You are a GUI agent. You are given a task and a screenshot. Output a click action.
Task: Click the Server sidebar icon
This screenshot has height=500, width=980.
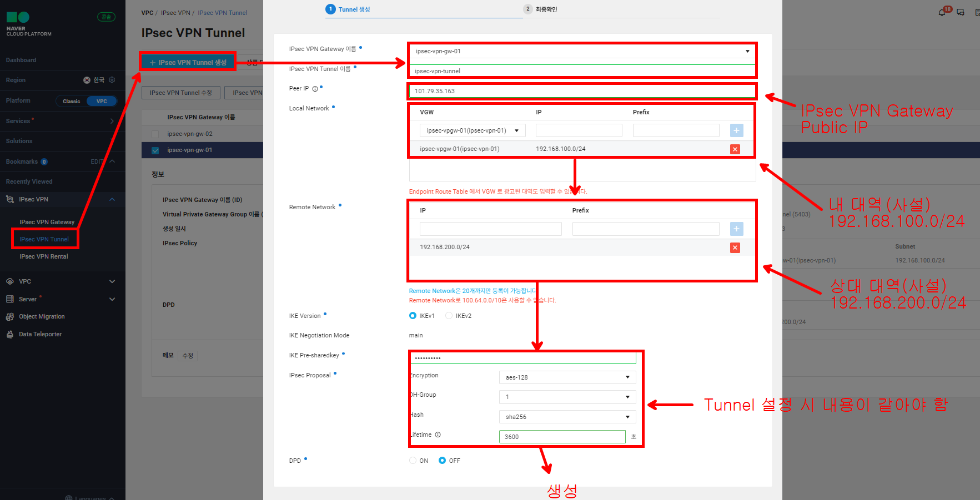(x=10, y=299)
